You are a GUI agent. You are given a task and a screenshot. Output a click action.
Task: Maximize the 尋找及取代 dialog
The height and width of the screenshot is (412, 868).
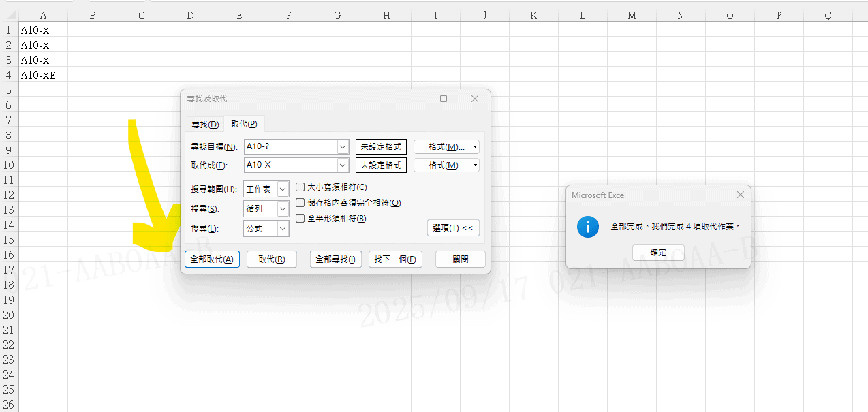[444, 99]
